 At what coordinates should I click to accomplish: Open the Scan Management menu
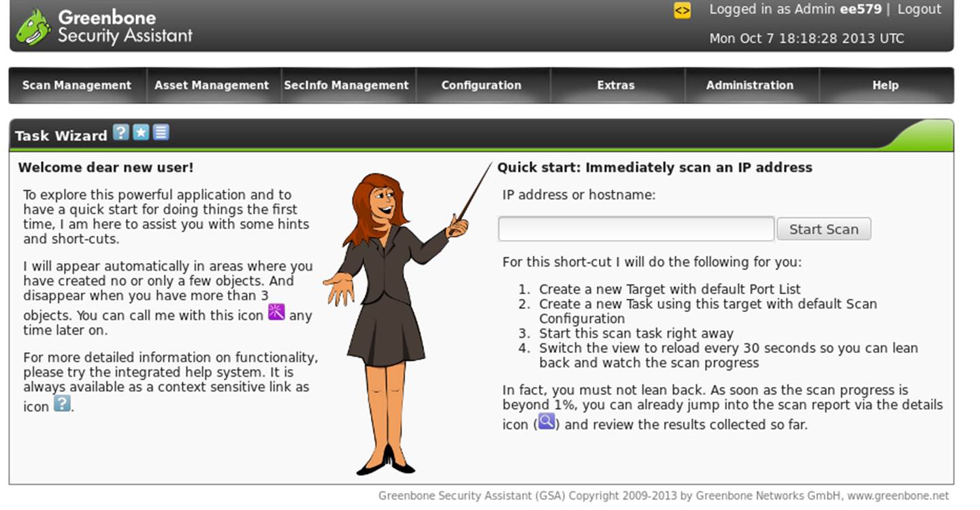pos(77,86)
